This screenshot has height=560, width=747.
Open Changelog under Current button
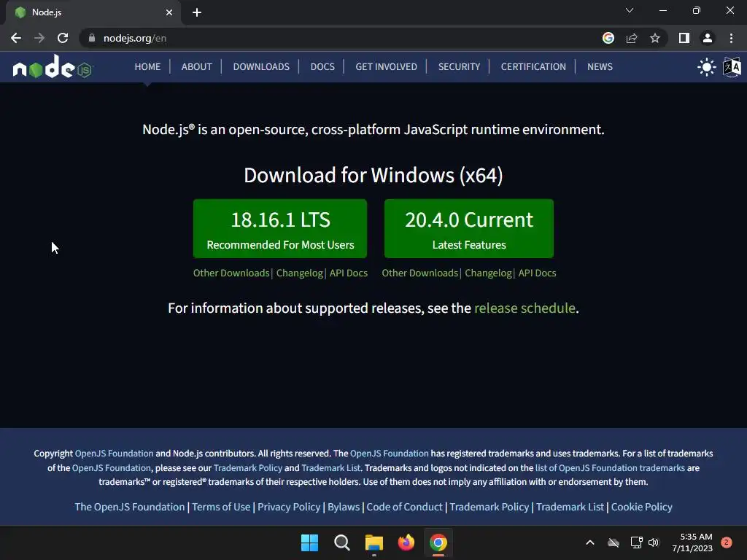[488, 273]
